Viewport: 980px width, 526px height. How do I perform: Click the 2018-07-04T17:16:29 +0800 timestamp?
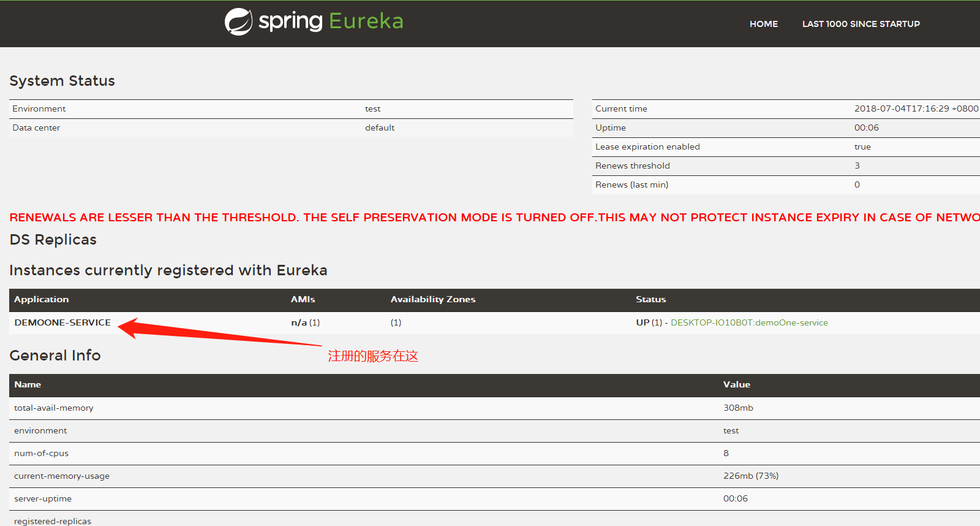[916, 109]
